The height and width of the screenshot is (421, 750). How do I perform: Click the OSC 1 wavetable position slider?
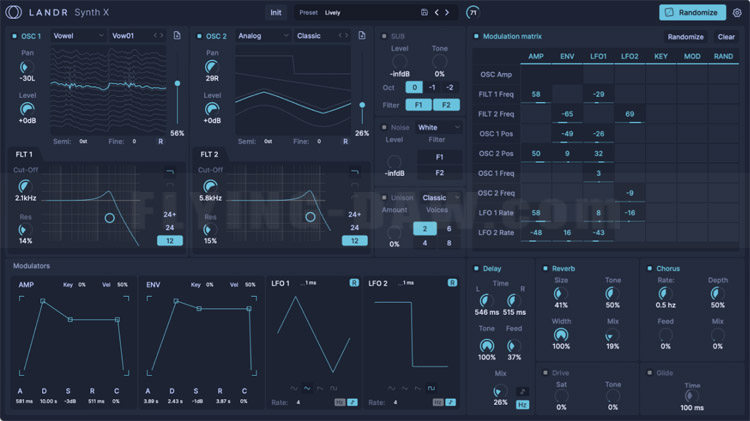point(177,83)
